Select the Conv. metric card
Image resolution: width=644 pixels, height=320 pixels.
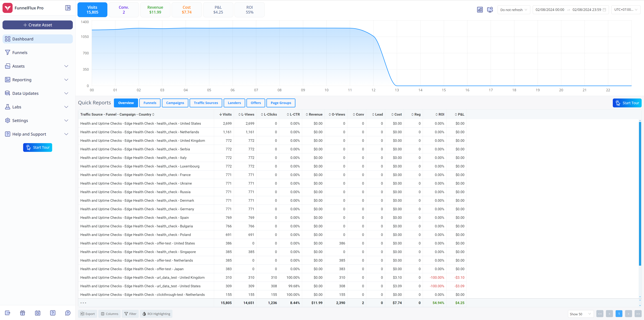click(x=124, y=10)
